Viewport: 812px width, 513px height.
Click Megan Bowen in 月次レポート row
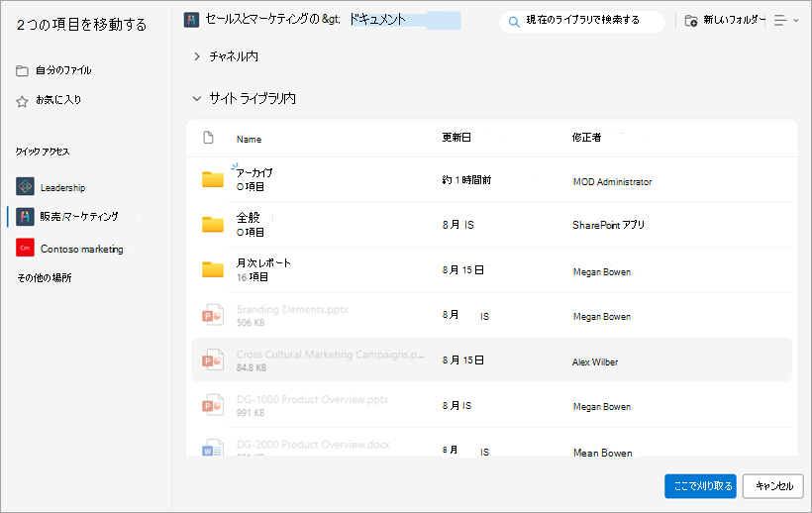click(602, 271)
